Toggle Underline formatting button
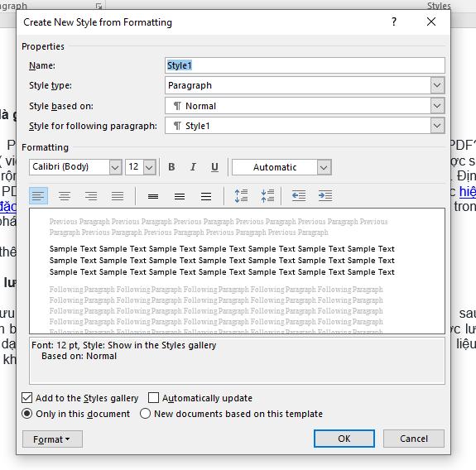The width and height of the screenshot is (476, 470). [x=214, y=167]
